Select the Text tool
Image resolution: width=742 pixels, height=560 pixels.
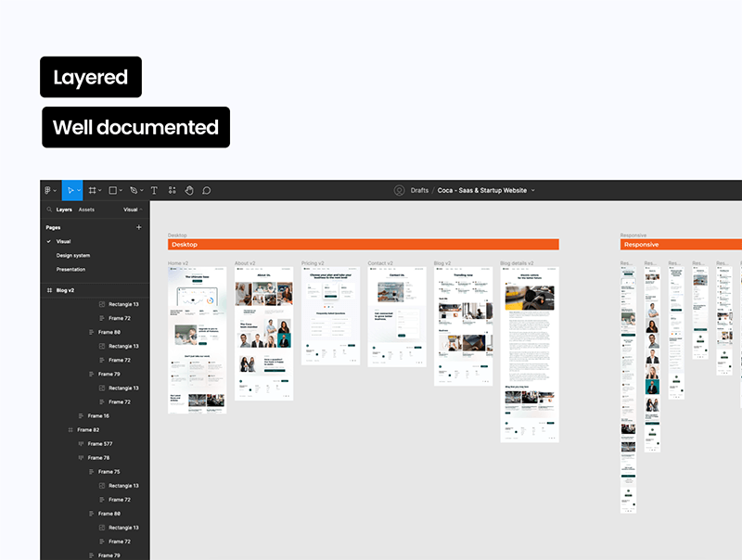tap(154, 190)
